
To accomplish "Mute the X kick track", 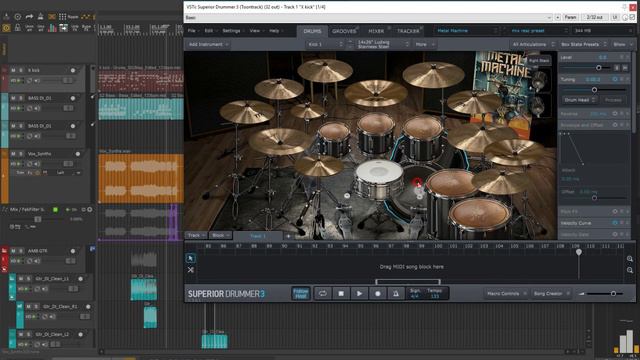I will (x=13, y=70).
